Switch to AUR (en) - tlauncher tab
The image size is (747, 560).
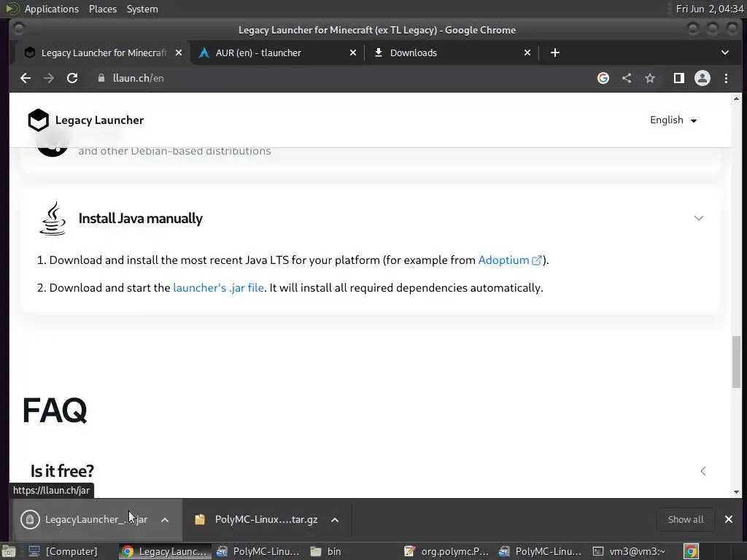point(277,52)
